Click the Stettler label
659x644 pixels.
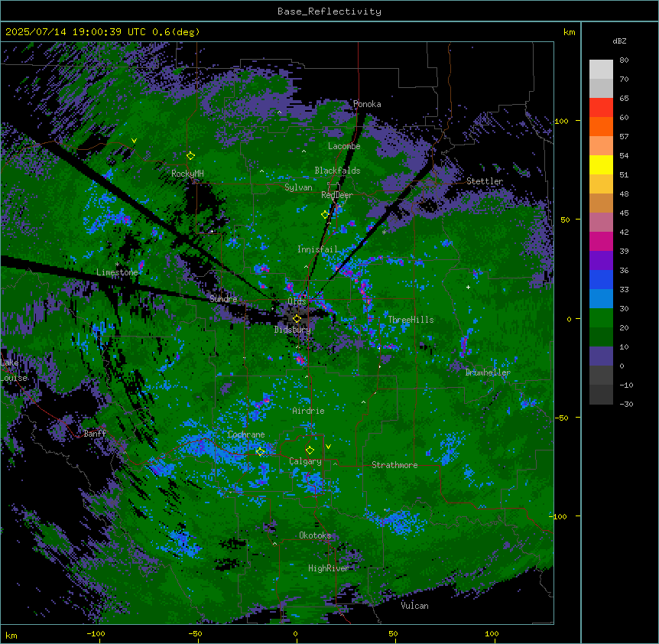coord(485,181)
